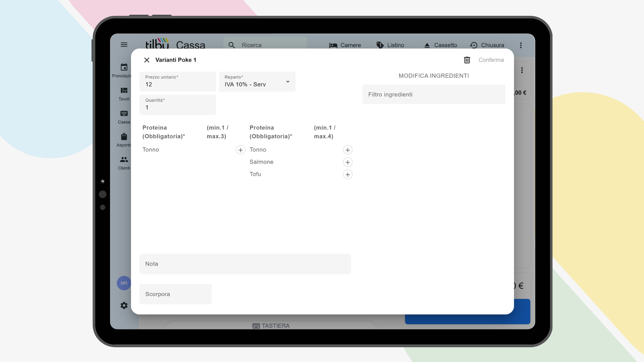Add Tofu ingredient

[347, 174]
